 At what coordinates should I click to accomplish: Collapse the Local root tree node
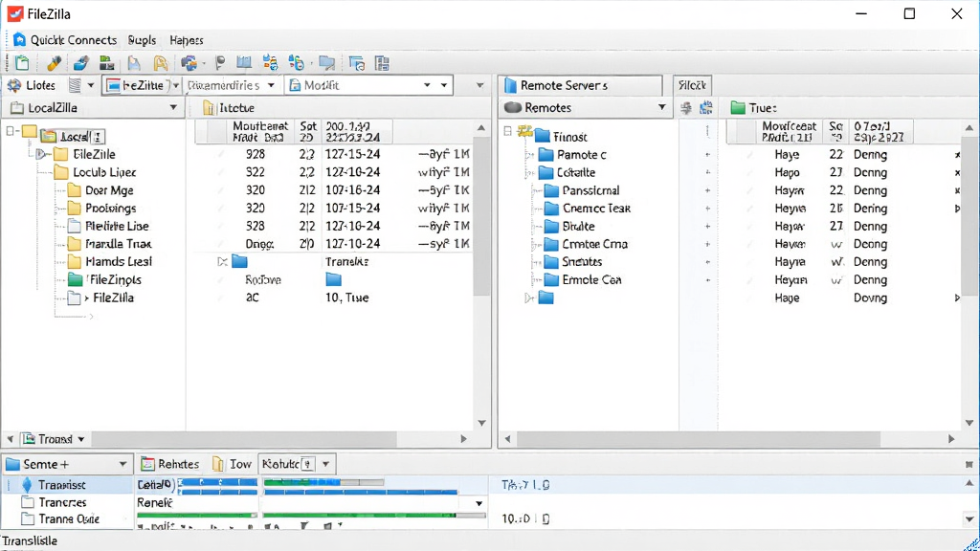[x=10, y=131]
